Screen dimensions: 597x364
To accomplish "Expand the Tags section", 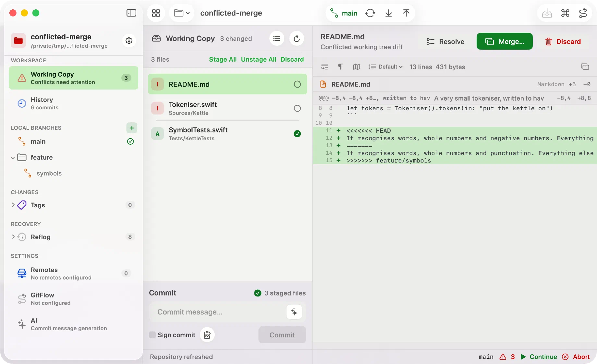I will pos(13,205).
